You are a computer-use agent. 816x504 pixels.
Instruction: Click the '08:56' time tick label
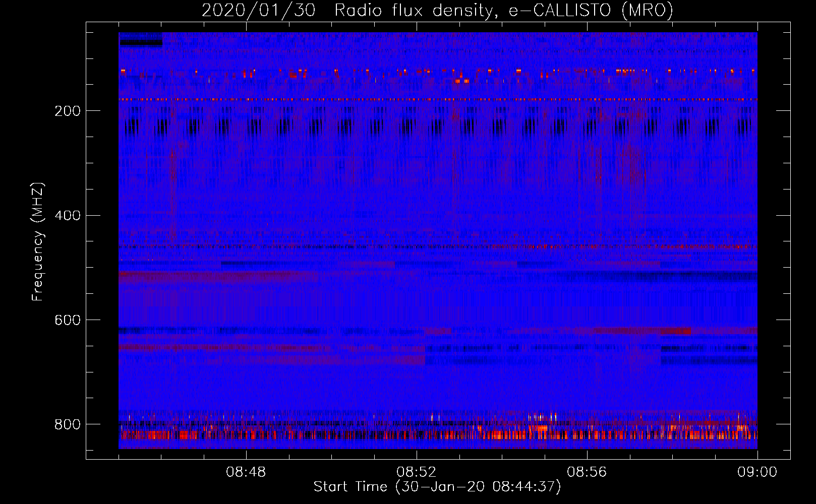coord(587,472)
